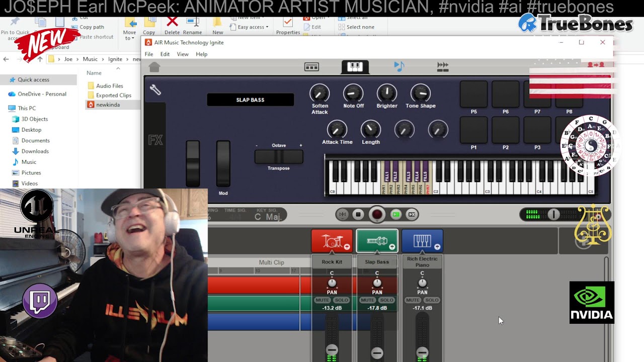Click the Tone Shape knob
Image resolution: width=644 pixels, height=362 pixels.
[421, 93]
